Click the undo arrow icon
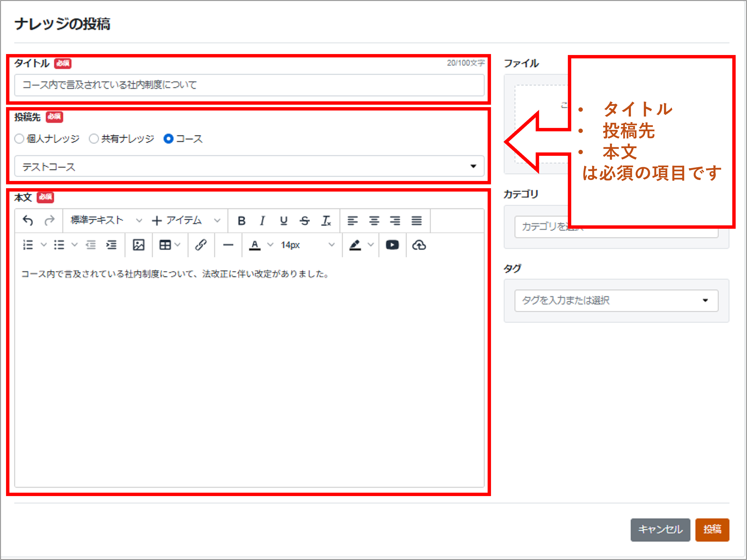This screenshot has height=560, width=747. click(x=28, y=221)
